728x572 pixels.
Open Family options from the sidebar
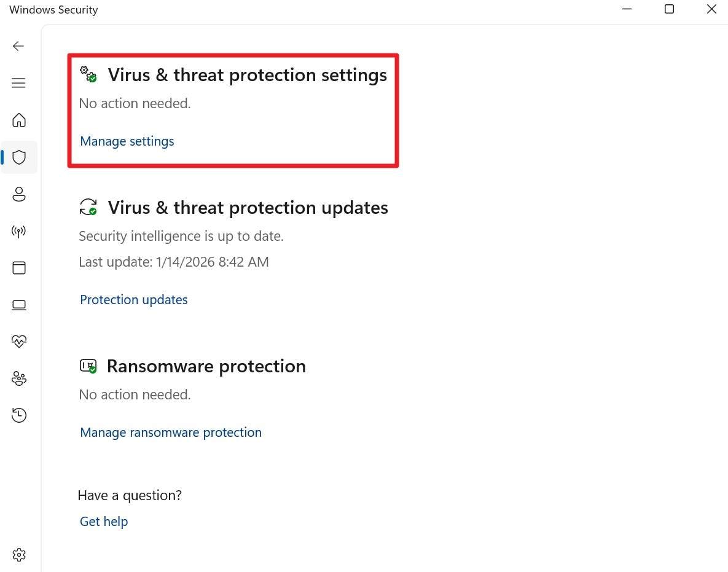[x=19, y=378]
